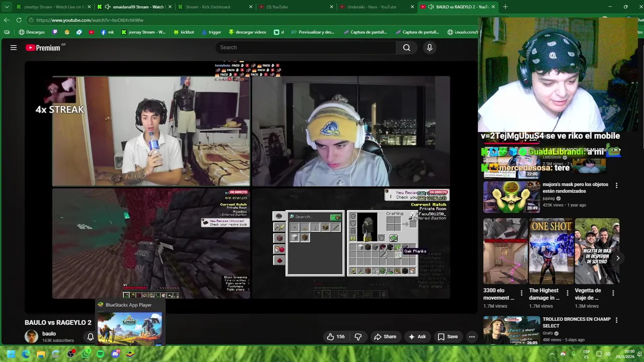Save the video to playlist
This screenshot has height=362, width=644.
tap(447, 337)
